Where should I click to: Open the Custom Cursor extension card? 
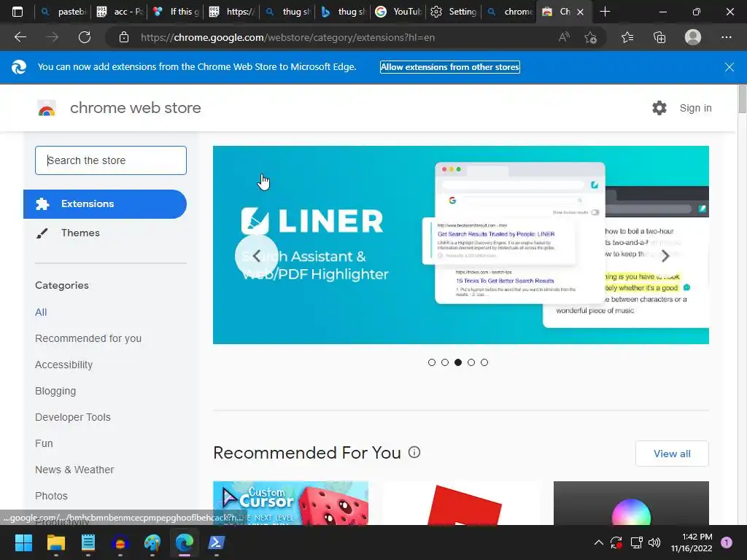pyautogui.click(x=290, y=503)
